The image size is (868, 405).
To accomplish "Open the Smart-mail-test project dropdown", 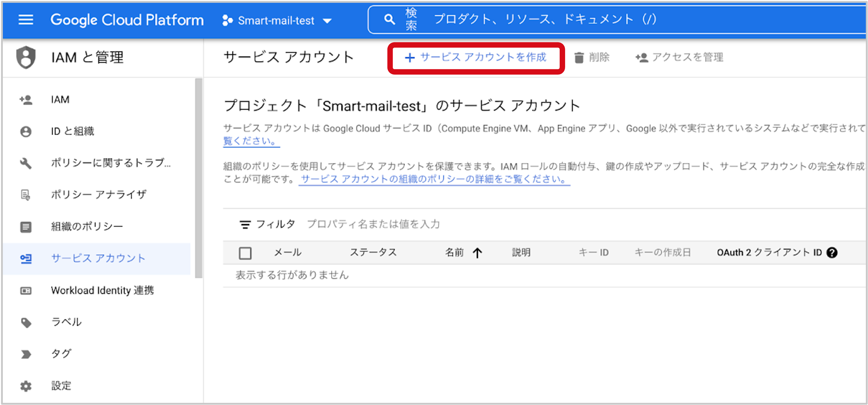I will tap(277, 20).
